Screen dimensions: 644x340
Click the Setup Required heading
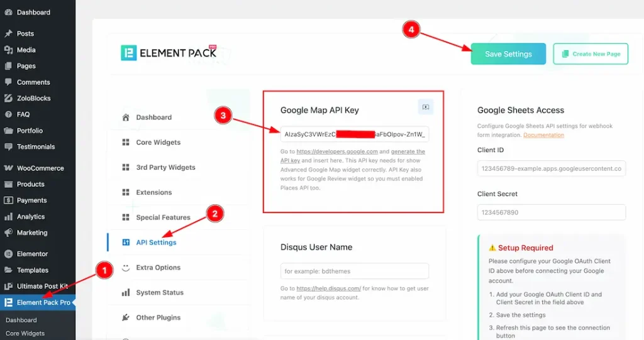(525, 248)
